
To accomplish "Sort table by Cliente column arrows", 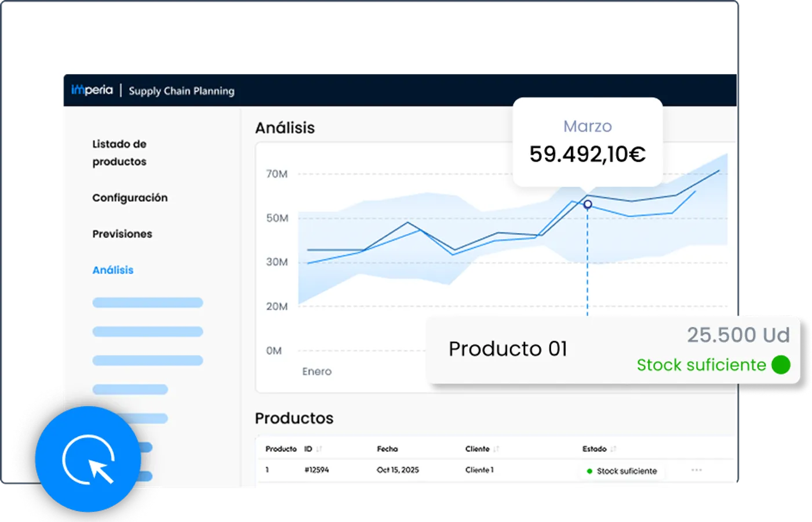I will click(496, 449).
